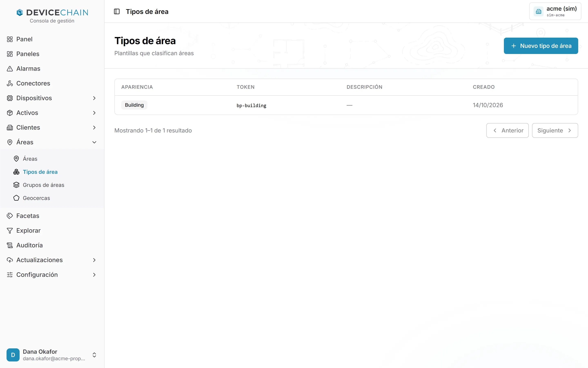
Task: Click the Facetas tag icon
Action: [10, 216]
